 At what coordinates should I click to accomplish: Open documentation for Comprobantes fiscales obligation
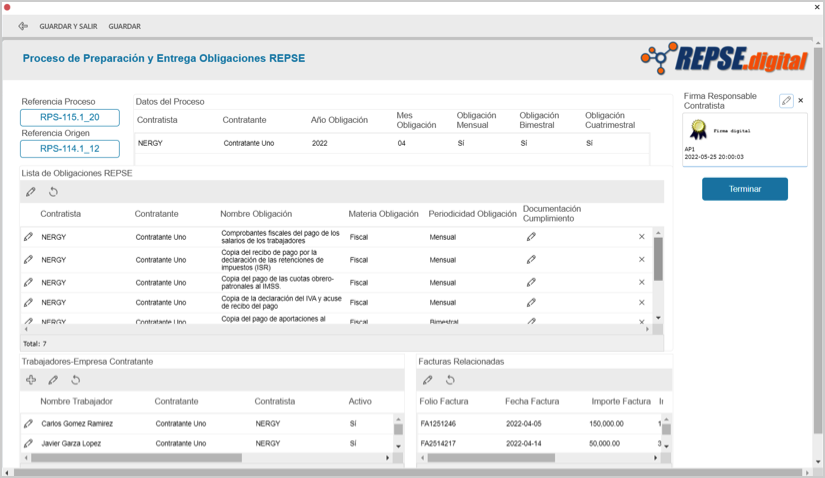click(531, 237)
